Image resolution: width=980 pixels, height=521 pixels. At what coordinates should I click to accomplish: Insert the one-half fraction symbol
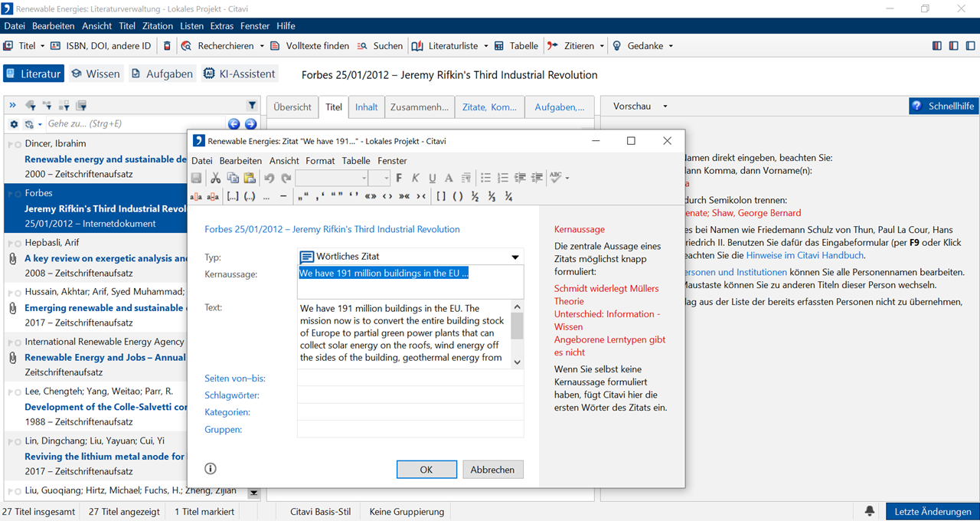pyautogui.click(x=475, y=196)
